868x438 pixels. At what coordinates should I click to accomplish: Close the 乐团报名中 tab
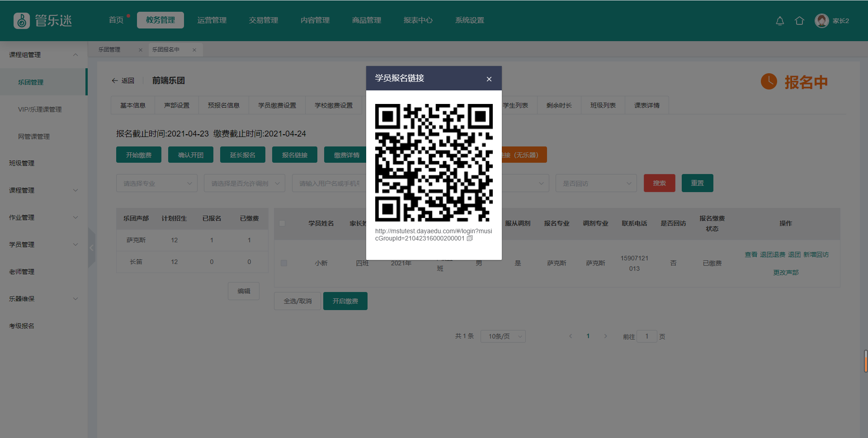pos(194,50)
